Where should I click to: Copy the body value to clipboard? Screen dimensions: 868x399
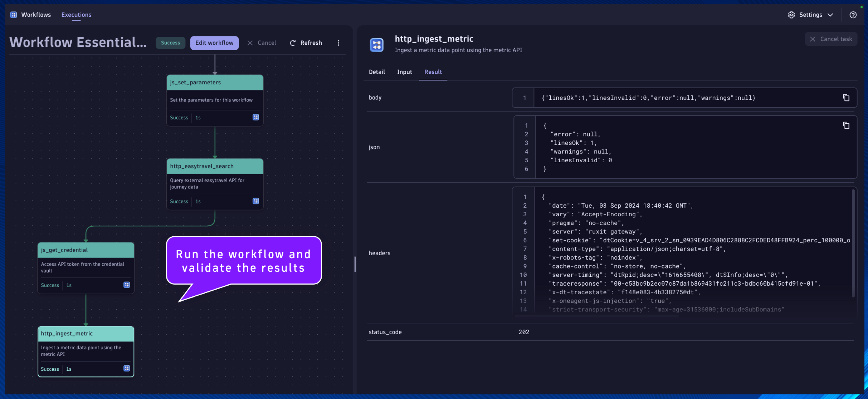[x=846, y=98]
